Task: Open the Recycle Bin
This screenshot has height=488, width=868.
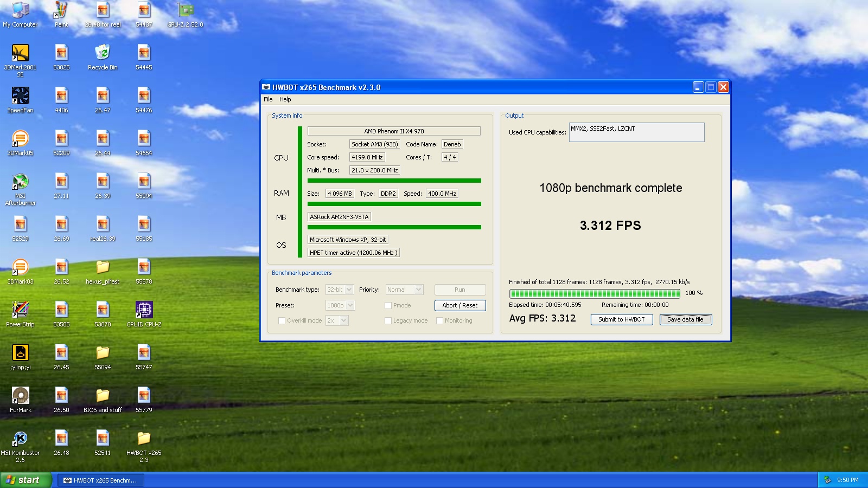Action: click(x=103, y=57)
